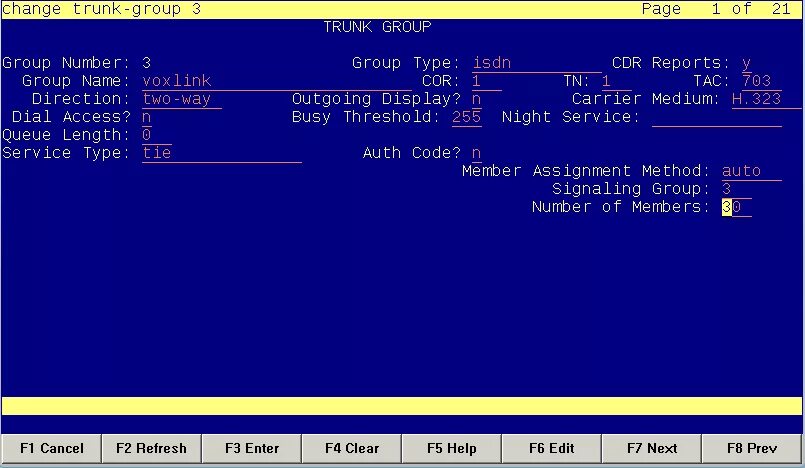Click the F1 Cancel button
The height and width of the screenshot is (468, 805).
tap(51, 448)
